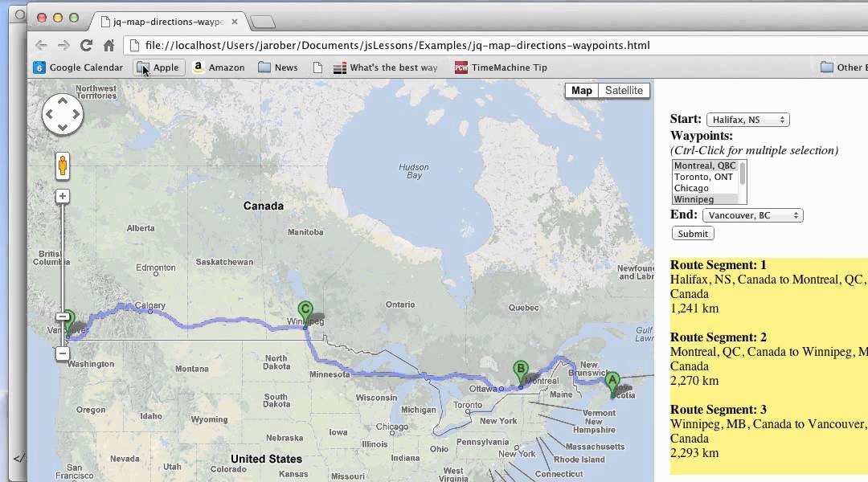Zoom out with the map minus button
The width and height of the screenshot is (868, 482).
pos(63,353)
